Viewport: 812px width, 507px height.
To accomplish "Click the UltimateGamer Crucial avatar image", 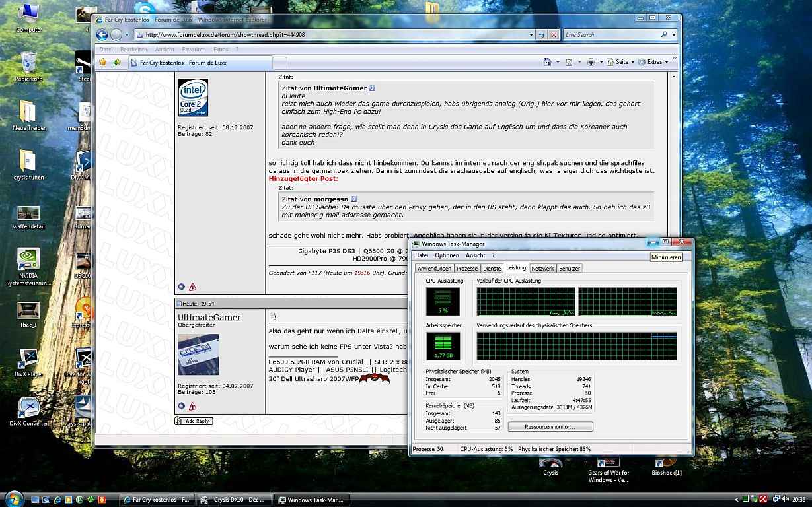I will pos(198,355).
